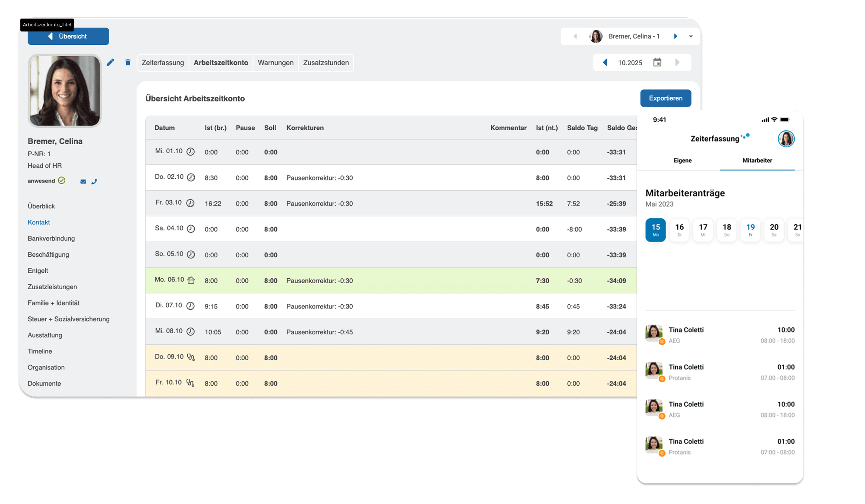Toggle the green anwesend presence checkmark

(62, 180)
